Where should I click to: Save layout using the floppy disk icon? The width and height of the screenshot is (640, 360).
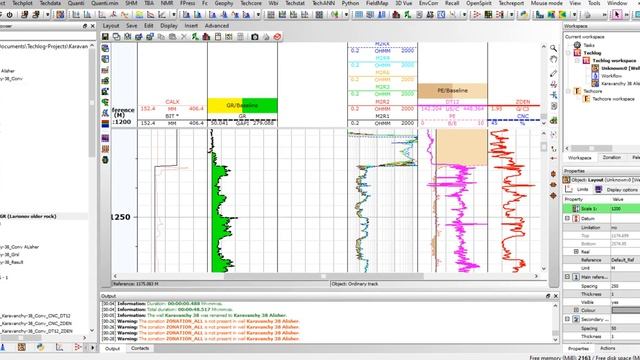tap(105, 37)
